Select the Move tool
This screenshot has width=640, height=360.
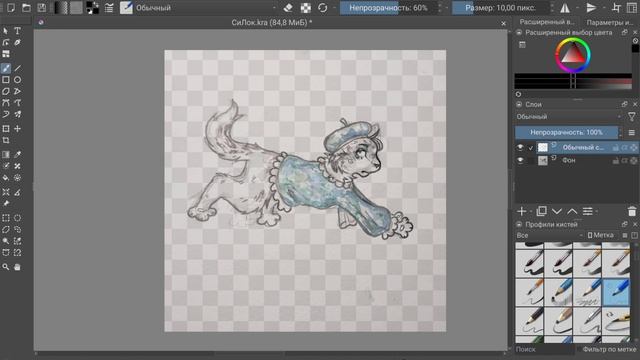(18, 129)
